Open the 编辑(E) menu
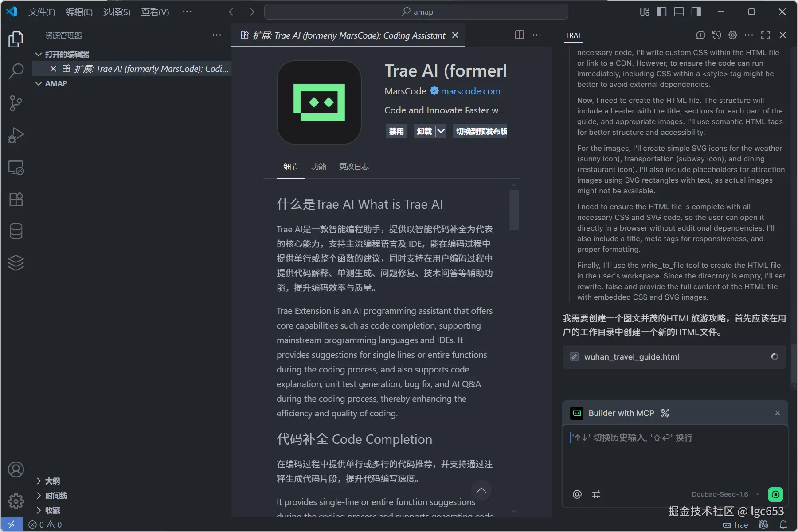The image size is (798, 532). click(x=79, y=12)
